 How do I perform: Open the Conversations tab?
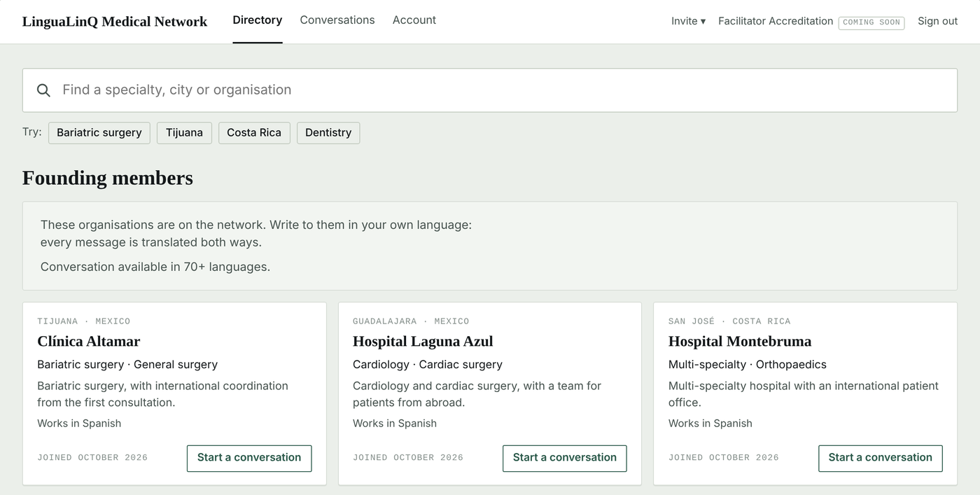coord(337,20)
